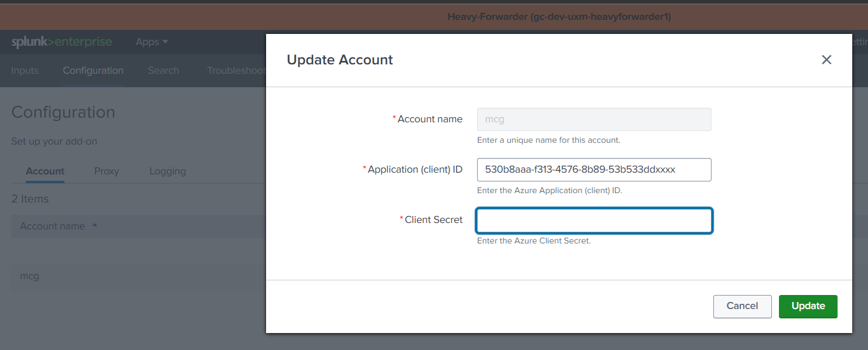Switch to the Account tab
The width and height of the screenshot is (868, 350).
(45, 171)
